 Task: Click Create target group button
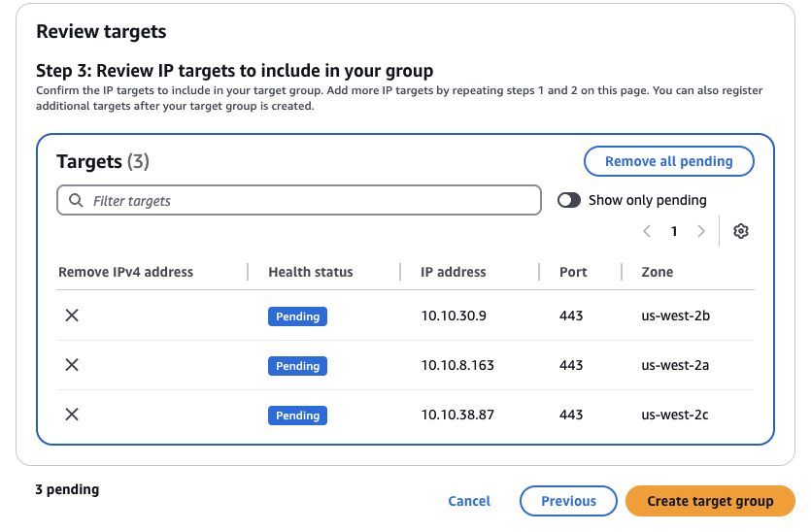[x=710, y=501]
